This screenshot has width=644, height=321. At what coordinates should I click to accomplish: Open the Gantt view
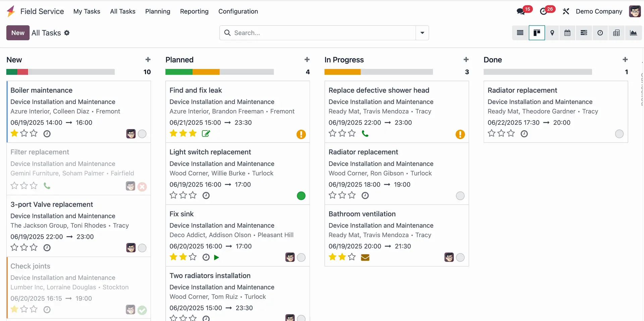click(584, 33)
